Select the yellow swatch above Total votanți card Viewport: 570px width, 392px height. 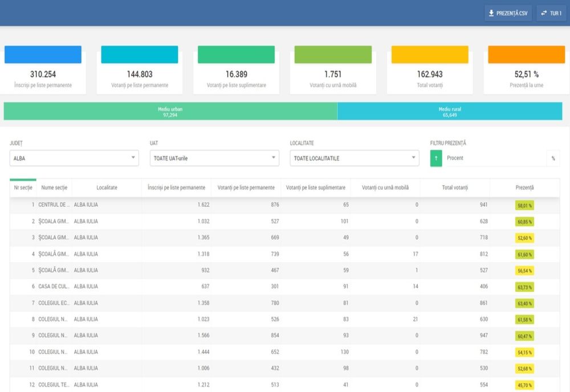(430, 55)
